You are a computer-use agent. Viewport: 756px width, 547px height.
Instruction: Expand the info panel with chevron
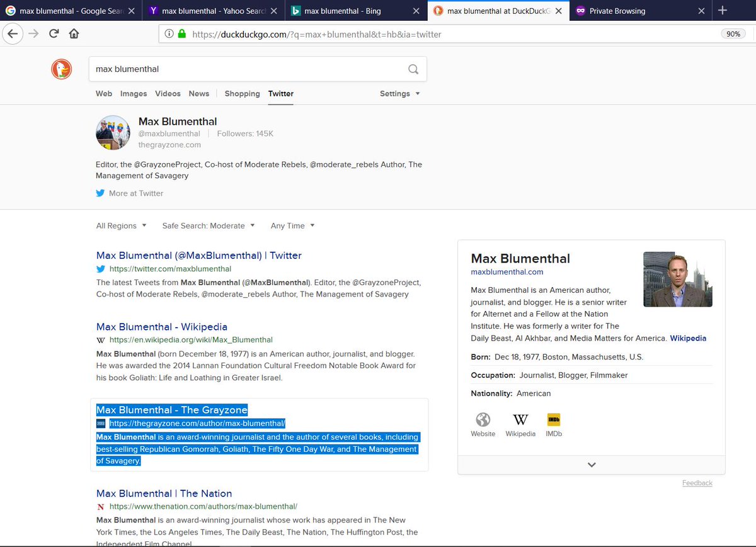pyautogui.click(x=591, y=465)
